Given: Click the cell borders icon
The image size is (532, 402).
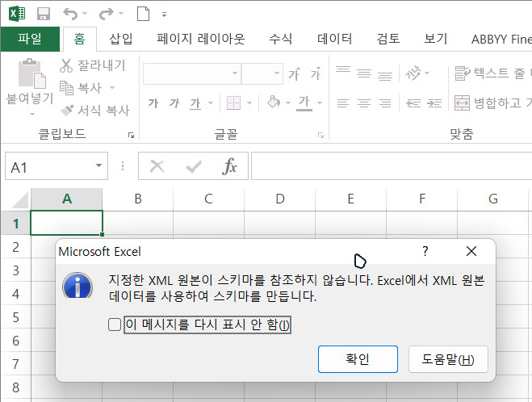Looking at the screenshot, I should coord(233,103).
